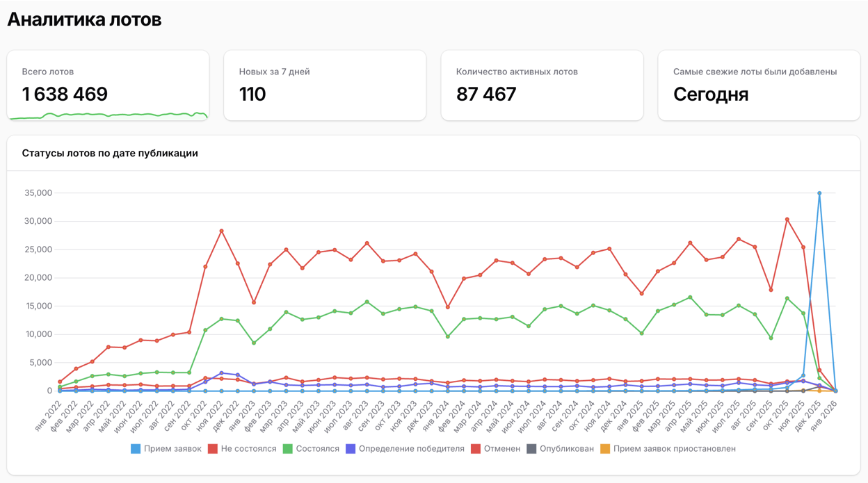The image size is (868, 483).
Task: Click the green line point at окт 2025
Action: (787, 298)
